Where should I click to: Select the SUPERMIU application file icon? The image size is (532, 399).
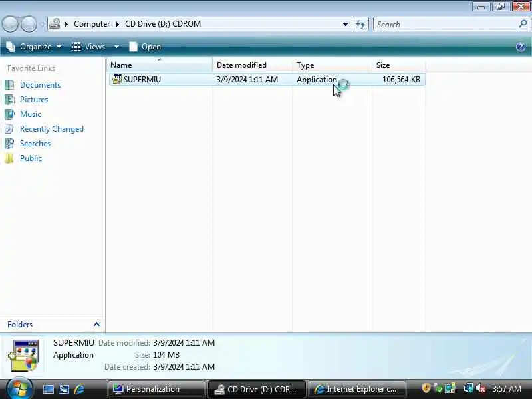[x=117, y=79]
